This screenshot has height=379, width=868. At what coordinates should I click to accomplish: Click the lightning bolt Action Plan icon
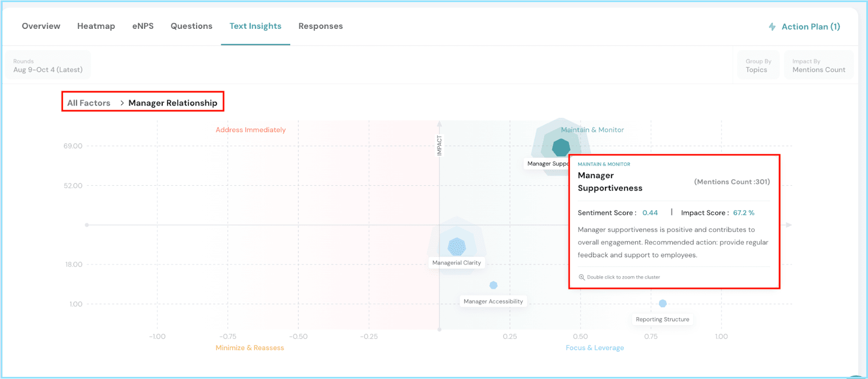[x=772, y=27]
